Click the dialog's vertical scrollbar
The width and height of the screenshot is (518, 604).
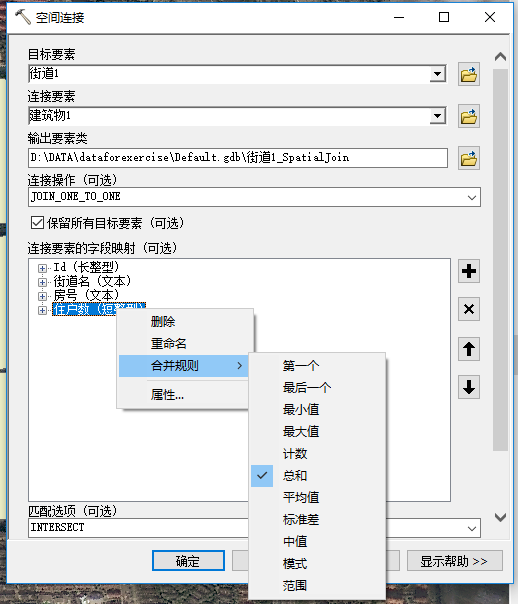(x=500, y=260)
